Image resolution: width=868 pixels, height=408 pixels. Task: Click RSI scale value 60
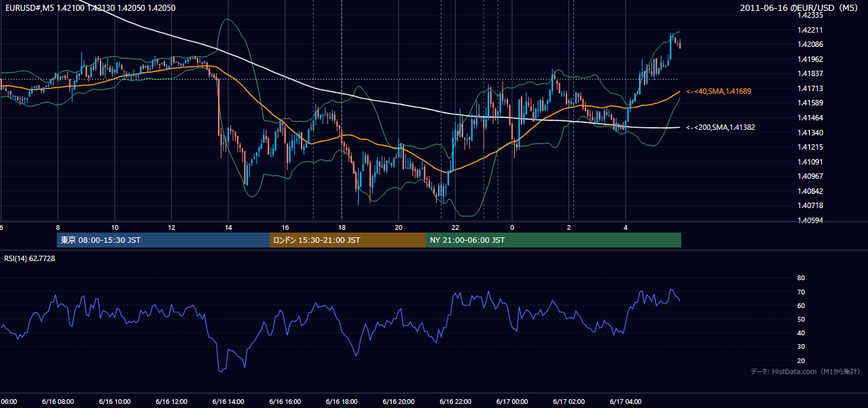coord(801,305)
